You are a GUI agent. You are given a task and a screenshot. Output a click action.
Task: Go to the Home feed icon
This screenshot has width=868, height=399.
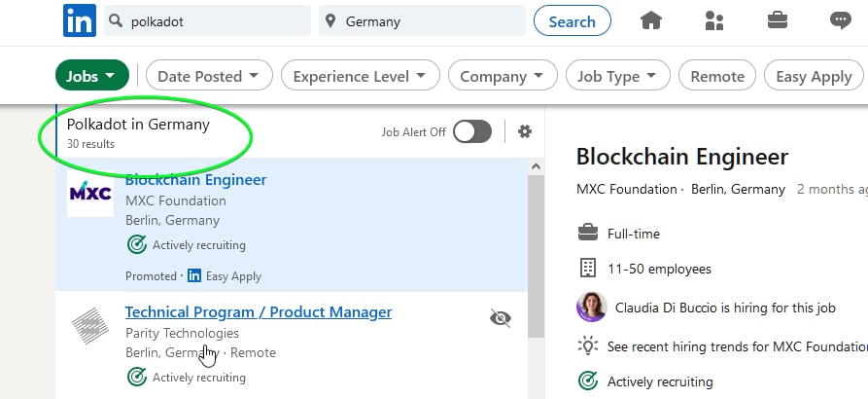651,21
